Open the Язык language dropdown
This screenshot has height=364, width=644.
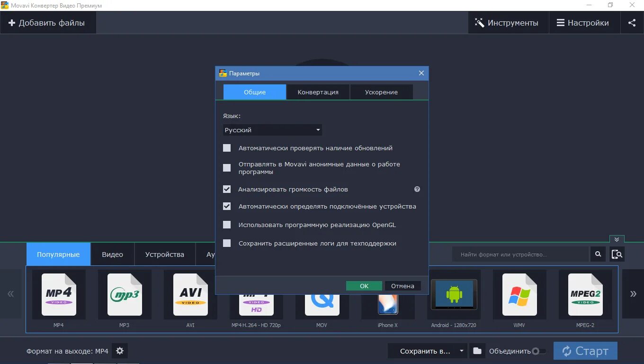(272, 130)
